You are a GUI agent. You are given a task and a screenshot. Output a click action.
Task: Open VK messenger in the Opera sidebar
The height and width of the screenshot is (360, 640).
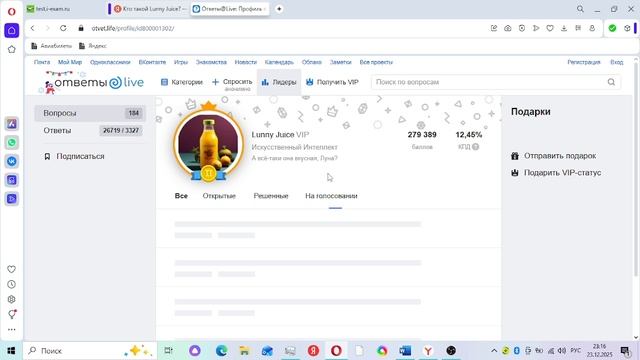12,161
